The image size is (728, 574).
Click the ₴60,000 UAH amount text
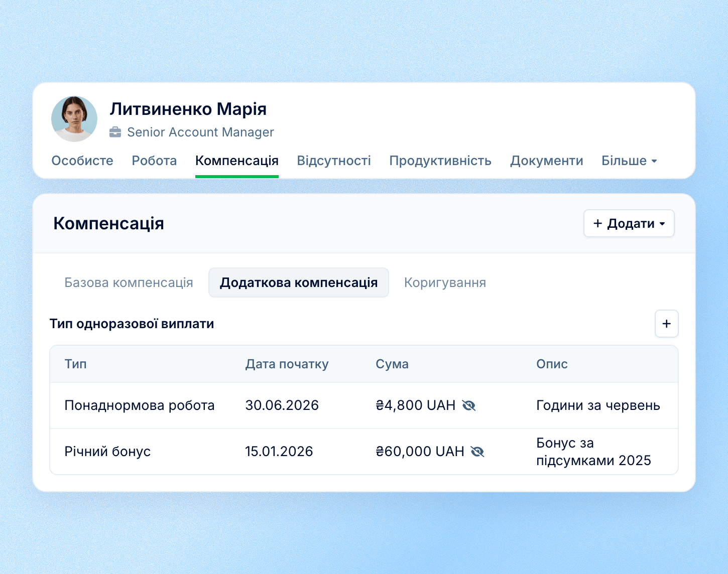pos(420,452)
